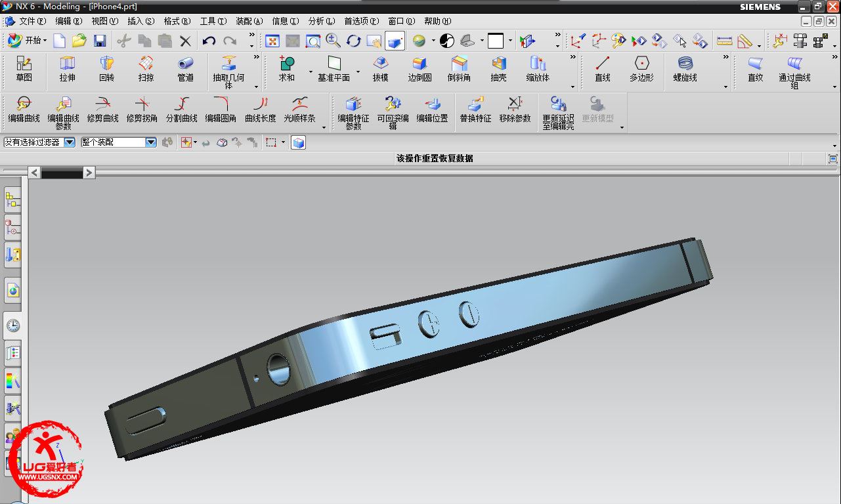Click the 更新延迟至编辑完 delayed update tool
This screenshot has height=504, width=841.
pyautogui.click(x=559, y=113)
